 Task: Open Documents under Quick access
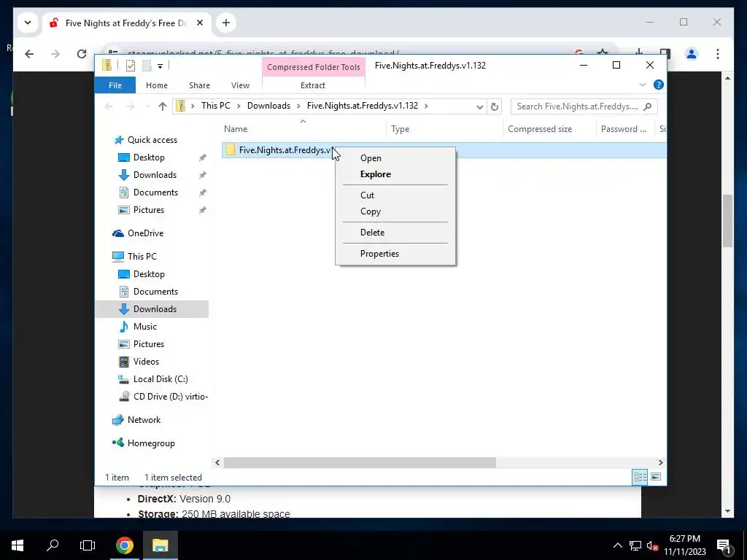click(155, 192)
